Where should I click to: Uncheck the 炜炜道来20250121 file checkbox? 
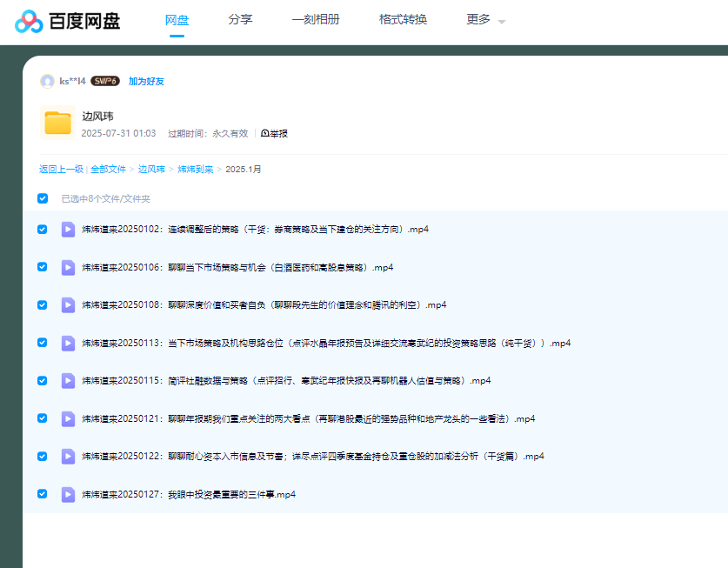43,418
